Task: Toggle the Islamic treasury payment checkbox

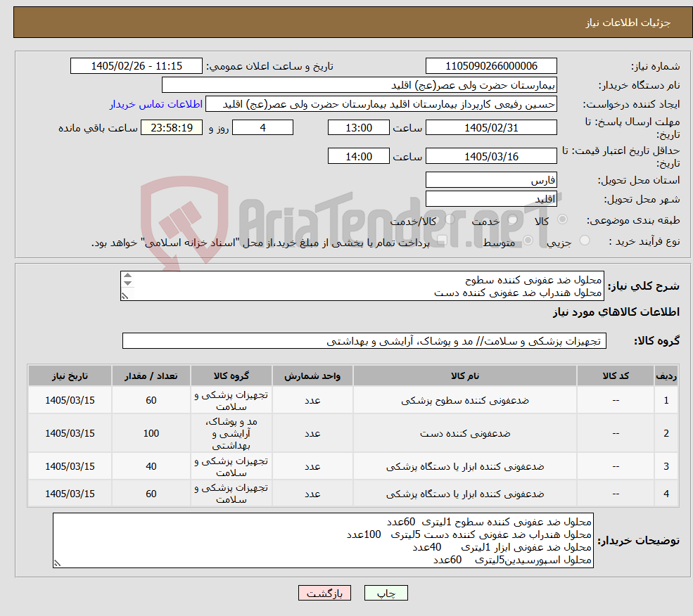Action: click(442, 240)
